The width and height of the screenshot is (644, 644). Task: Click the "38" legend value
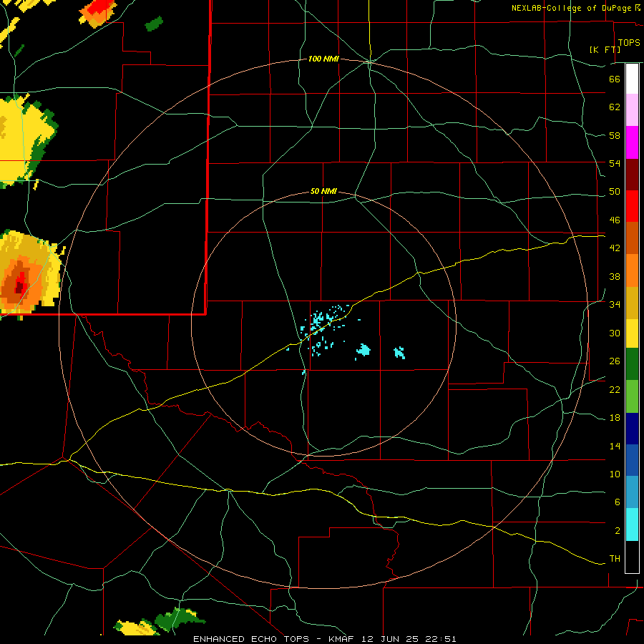615,276
